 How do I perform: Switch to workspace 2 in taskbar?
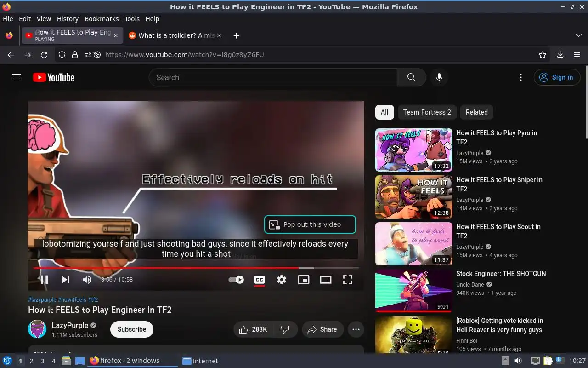[x=31, y=361]
